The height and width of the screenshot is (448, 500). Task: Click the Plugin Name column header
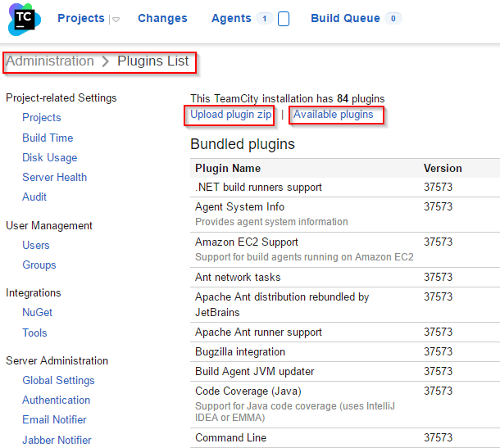click(x=228, y=168)
